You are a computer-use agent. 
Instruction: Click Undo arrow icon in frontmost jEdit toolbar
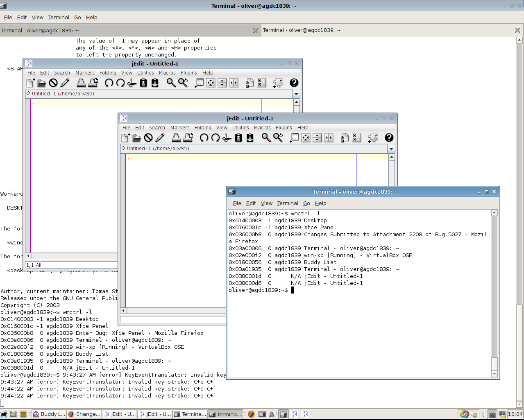pyautogui.click(x=204, y=138)
